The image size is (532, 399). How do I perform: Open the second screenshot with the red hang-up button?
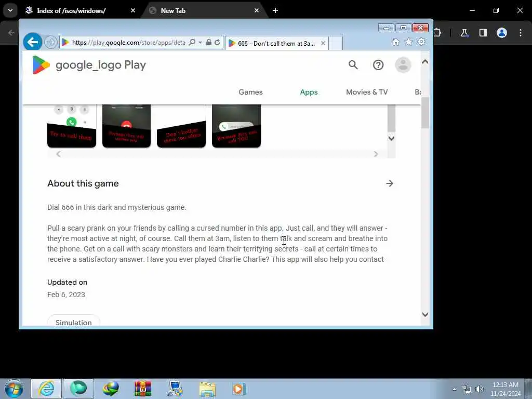(127, 126)
